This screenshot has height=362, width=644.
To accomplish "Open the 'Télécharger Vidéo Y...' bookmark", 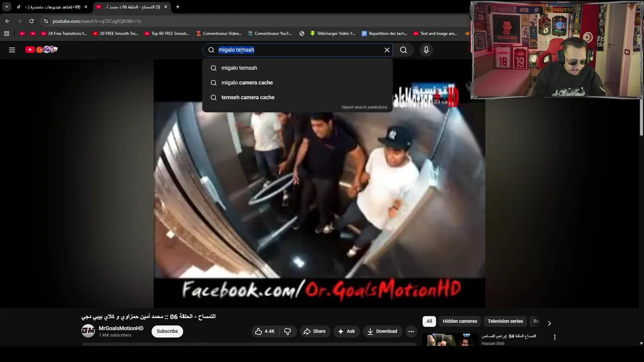I will click(x=333, y=34).
